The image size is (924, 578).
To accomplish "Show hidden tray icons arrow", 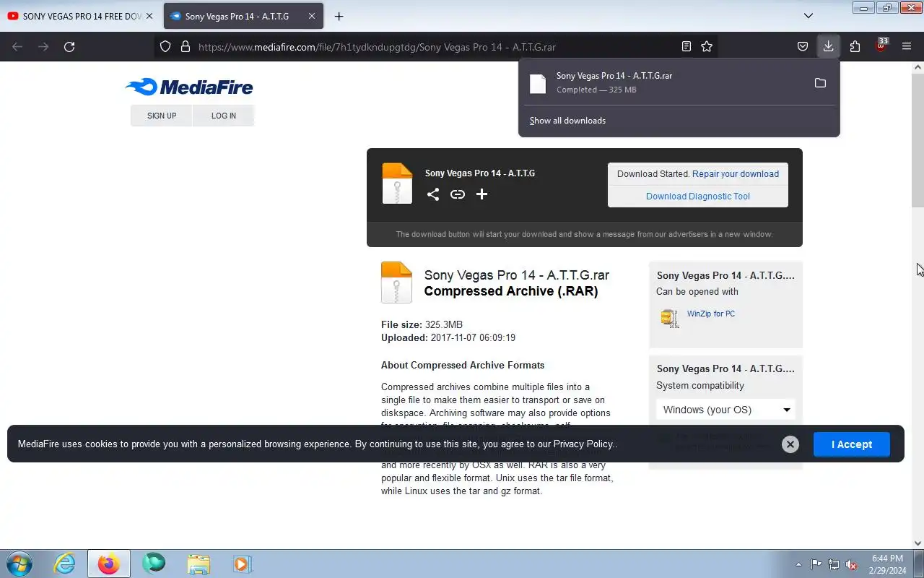I will click(798, 564).
